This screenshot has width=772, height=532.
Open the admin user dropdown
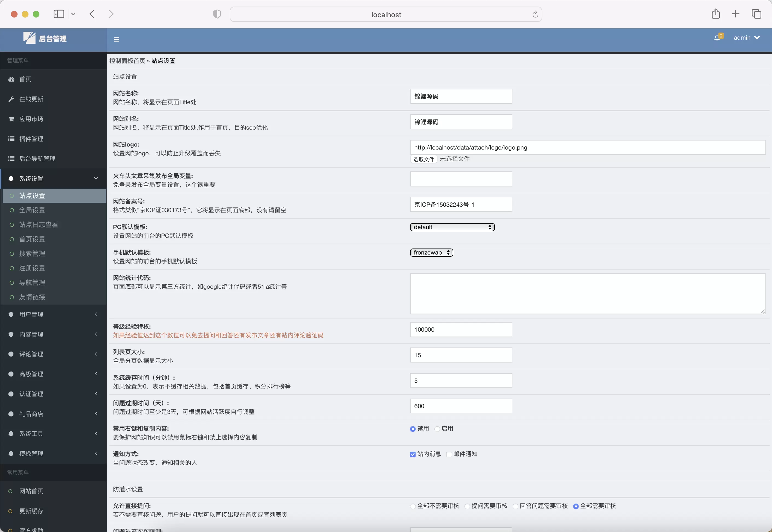click(x=747, y=38)
